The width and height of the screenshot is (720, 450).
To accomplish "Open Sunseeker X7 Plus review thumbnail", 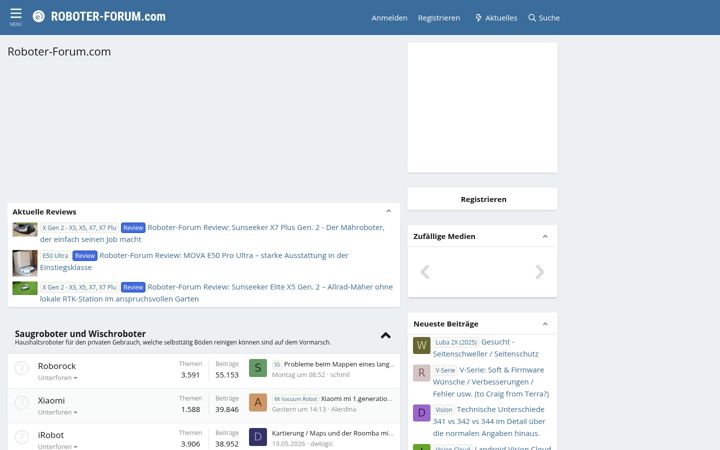I will tap(25, 230).
